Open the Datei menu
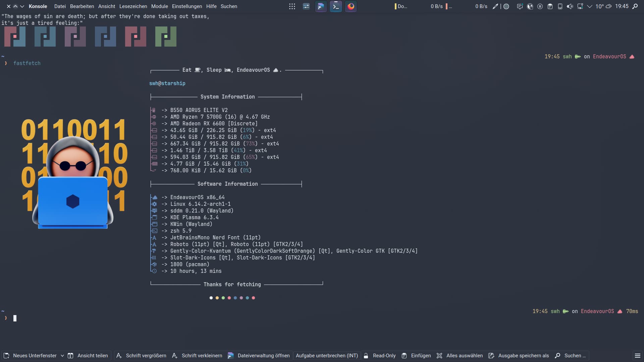 (x=60, y=6)
